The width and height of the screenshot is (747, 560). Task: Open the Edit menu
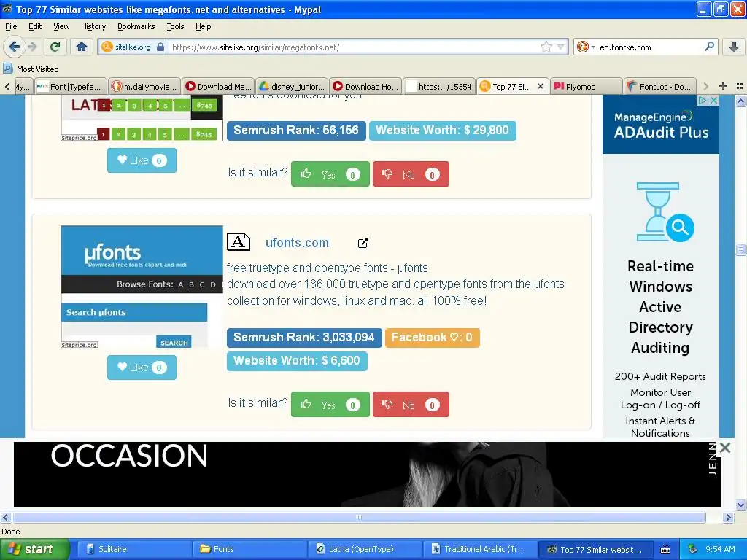tap(35, 26)
